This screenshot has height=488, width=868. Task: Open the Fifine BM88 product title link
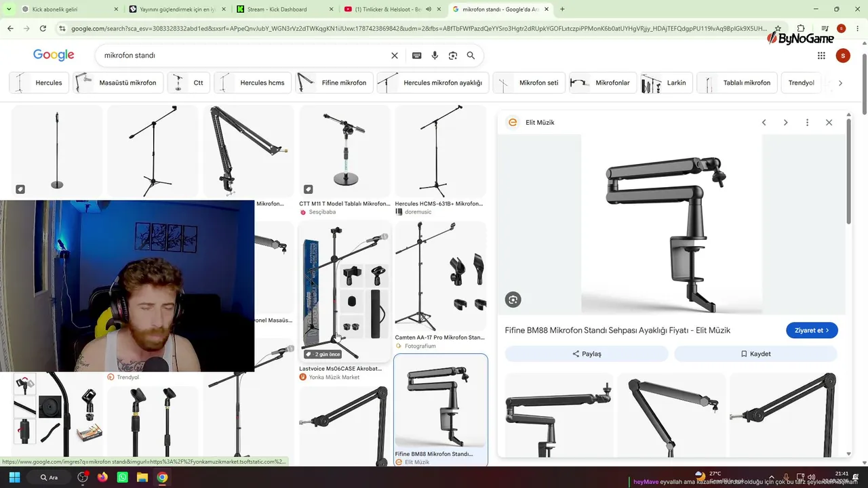point(617,330)
